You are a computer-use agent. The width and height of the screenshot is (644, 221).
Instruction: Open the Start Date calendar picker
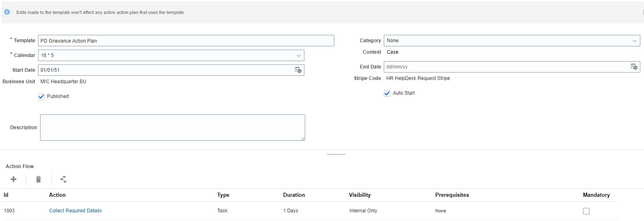tap(298, 70)
